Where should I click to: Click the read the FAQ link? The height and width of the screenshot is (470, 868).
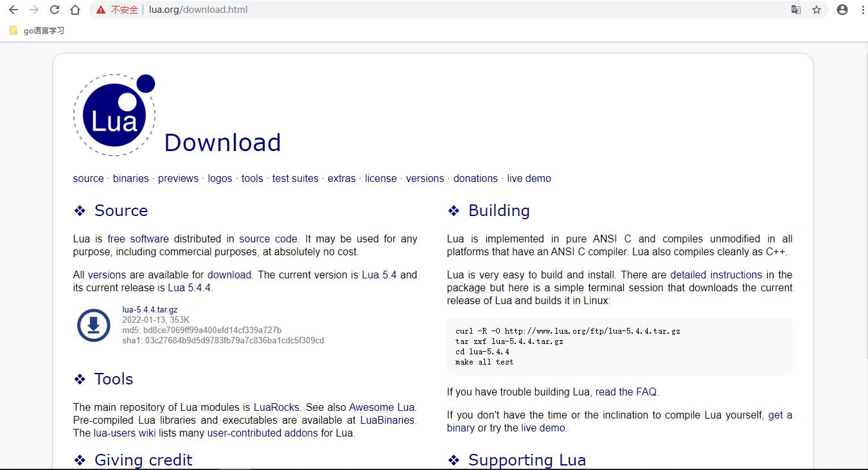click(x=626, y=392)
